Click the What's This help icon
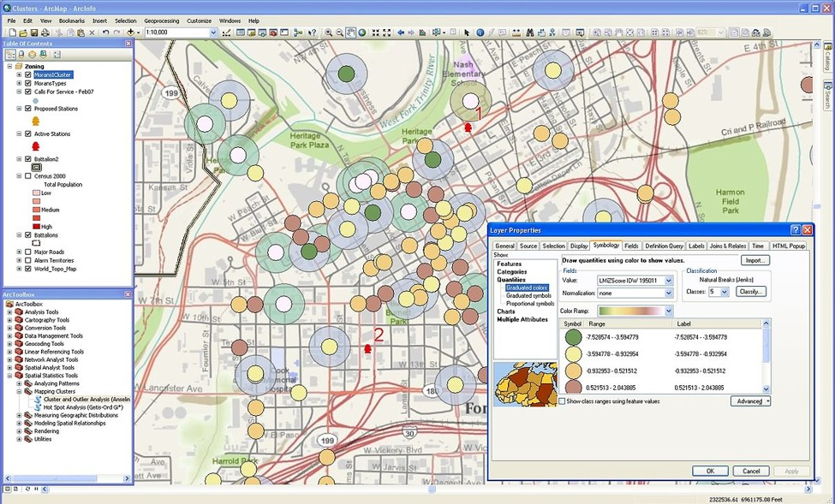The height and width of the screenshot is (504, 835). 312,33
